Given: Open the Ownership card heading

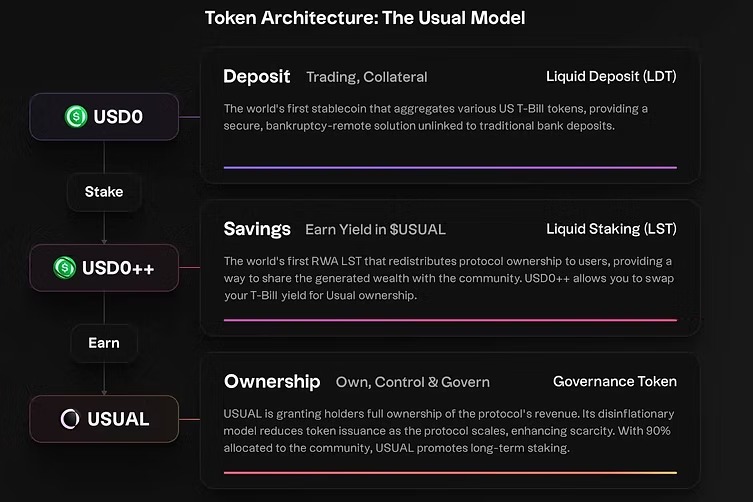Looking at the screenshot, I should click(272, 381).
